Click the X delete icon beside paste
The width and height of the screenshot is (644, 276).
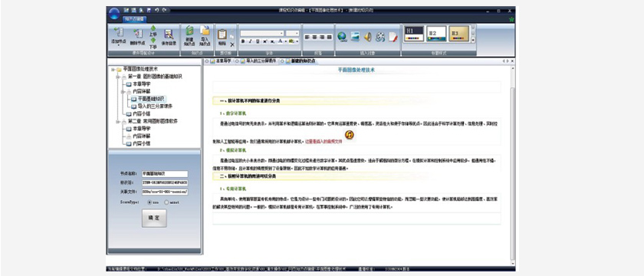[232, 44]
